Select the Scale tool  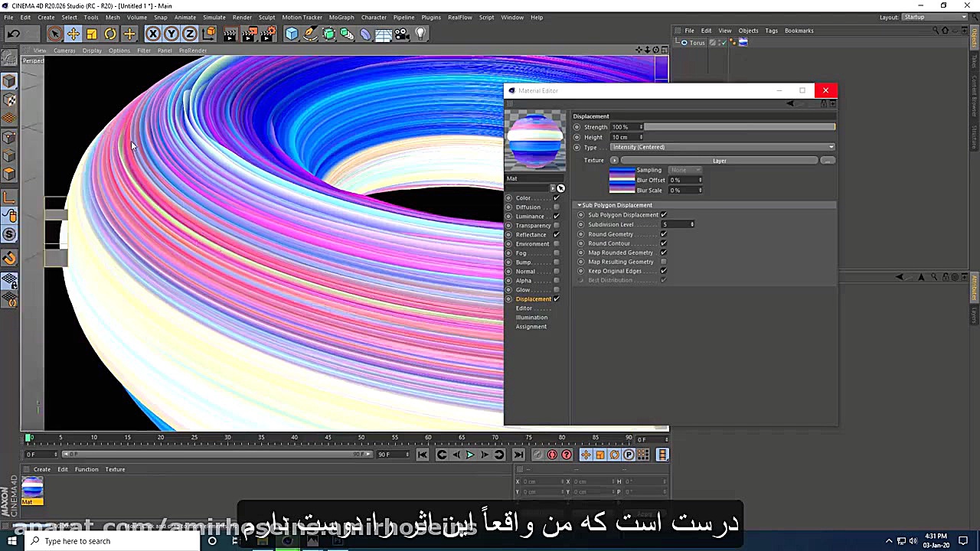click(92, 33)
